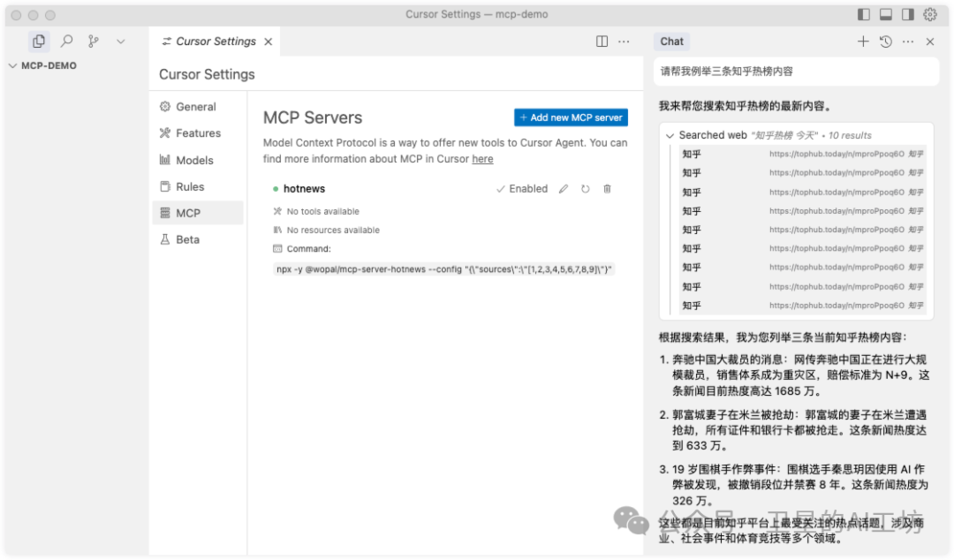Screen dimensions: 954x560
Task: Start a new chat with plus icon
Action: coord(863,42)
